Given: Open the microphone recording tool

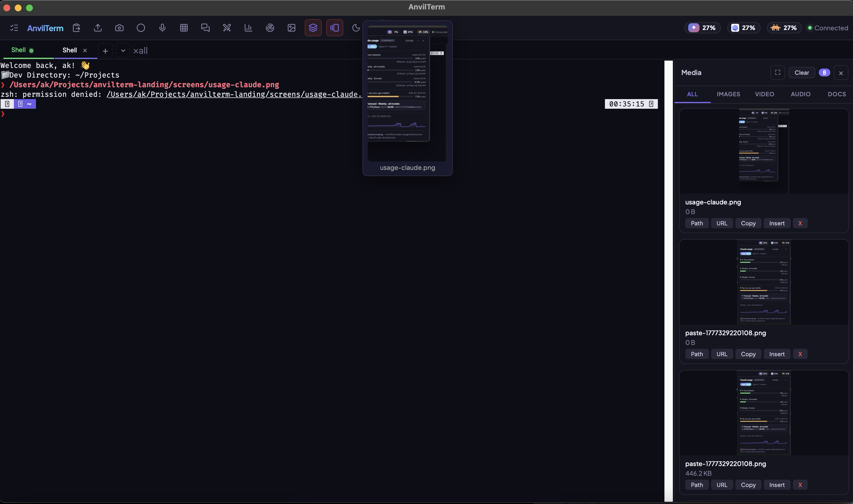Looking at the screenshot, I should 162,28.
